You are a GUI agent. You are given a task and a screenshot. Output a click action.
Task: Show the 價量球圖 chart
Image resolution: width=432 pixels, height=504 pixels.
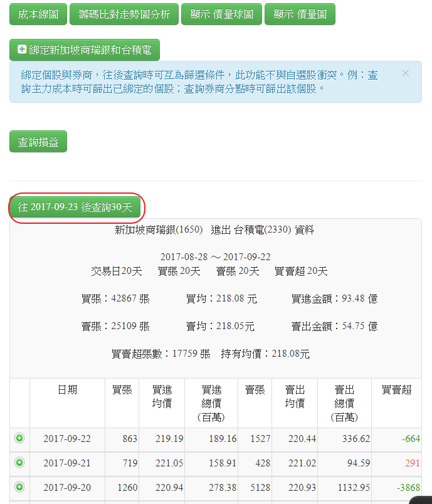221,14
